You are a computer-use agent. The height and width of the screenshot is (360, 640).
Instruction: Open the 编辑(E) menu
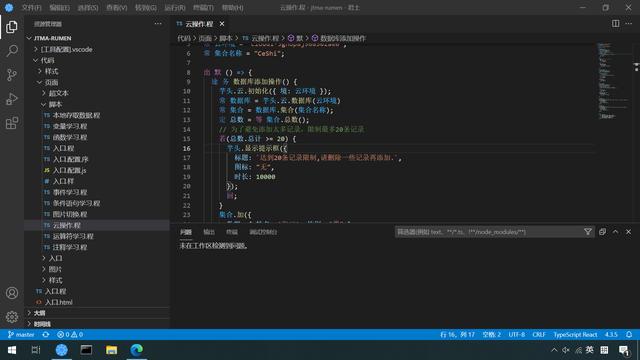(60, 8)
